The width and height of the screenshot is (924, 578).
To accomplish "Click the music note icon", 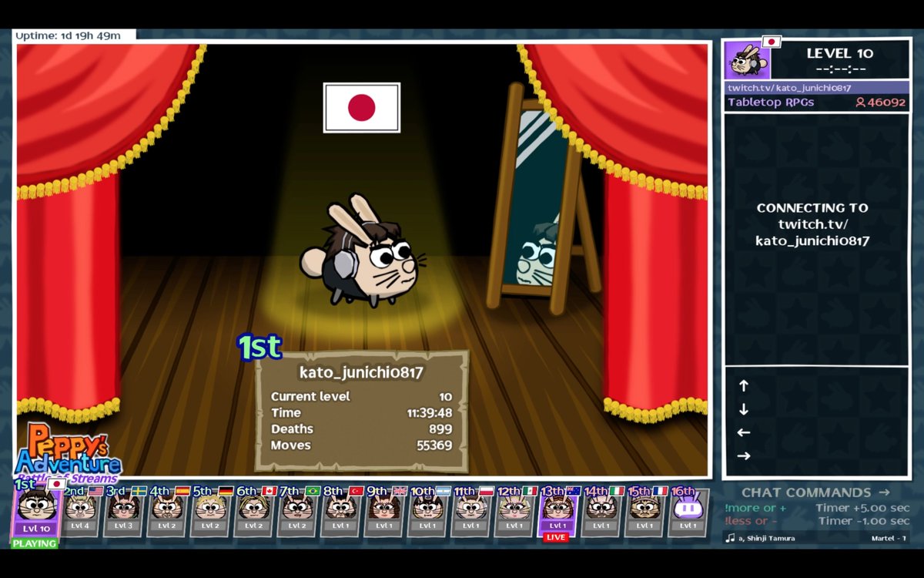I will pos(730,538).
